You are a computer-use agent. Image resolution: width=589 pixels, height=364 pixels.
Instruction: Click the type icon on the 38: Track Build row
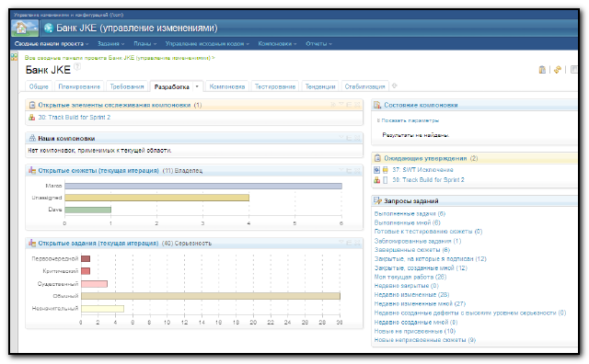[376, 180]
